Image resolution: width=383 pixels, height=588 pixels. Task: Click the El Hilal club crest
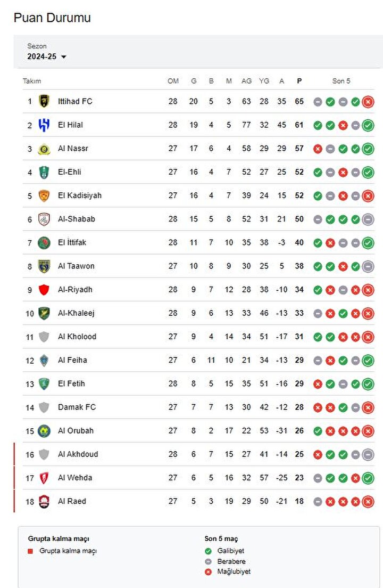tap(44, 125)
